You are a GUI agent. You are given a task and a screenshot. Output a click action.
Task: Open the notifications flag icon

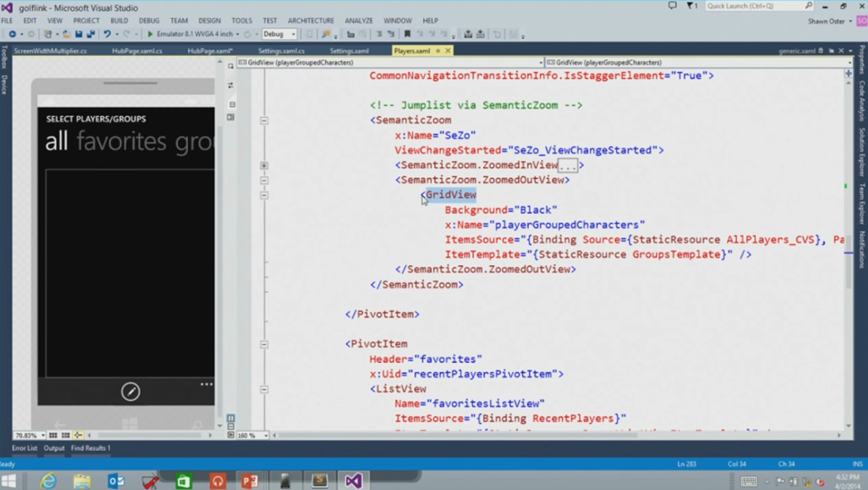pos(691,6)
